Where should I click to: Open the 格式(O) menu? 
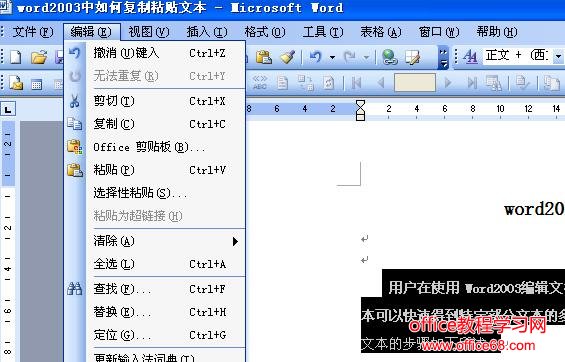(x=265, y=32)
